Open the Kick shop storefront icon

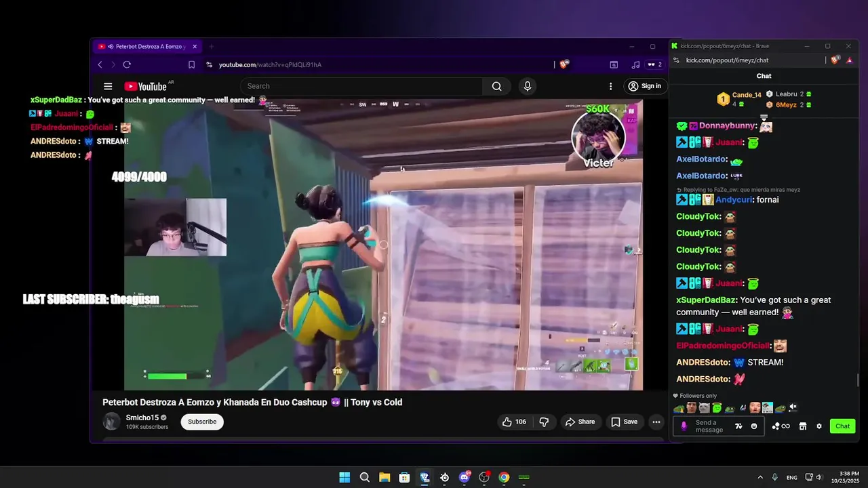click(802, 426)
